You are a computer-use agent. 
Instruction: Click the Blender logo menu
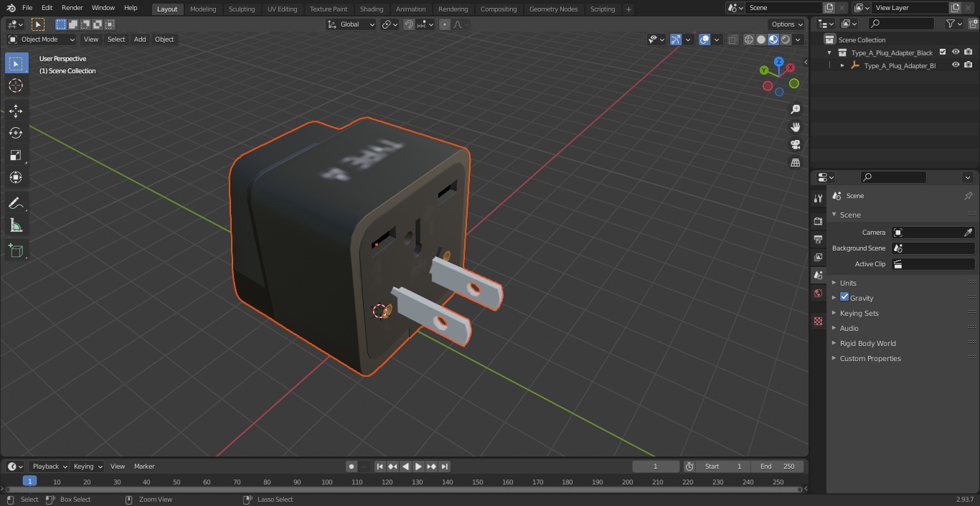(11, 8)
